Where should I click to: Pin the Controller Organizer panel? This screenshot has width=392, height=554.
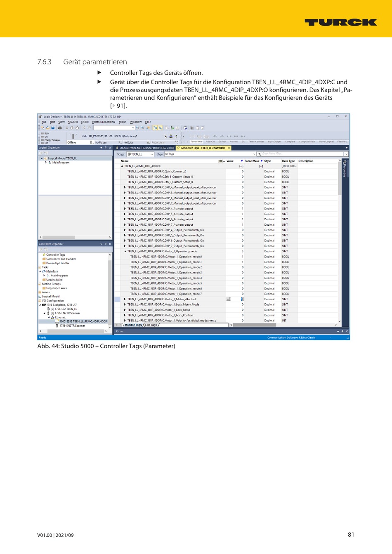(106, 244)
